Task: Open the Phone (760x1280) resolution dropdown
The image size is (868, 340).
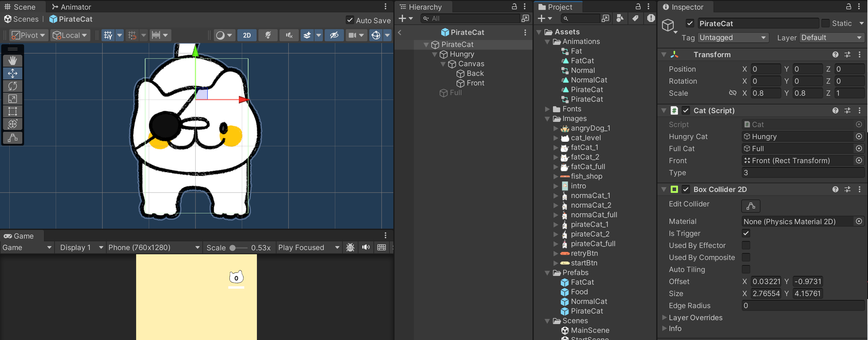Action: pyautogui.click(x=154, y=247)
